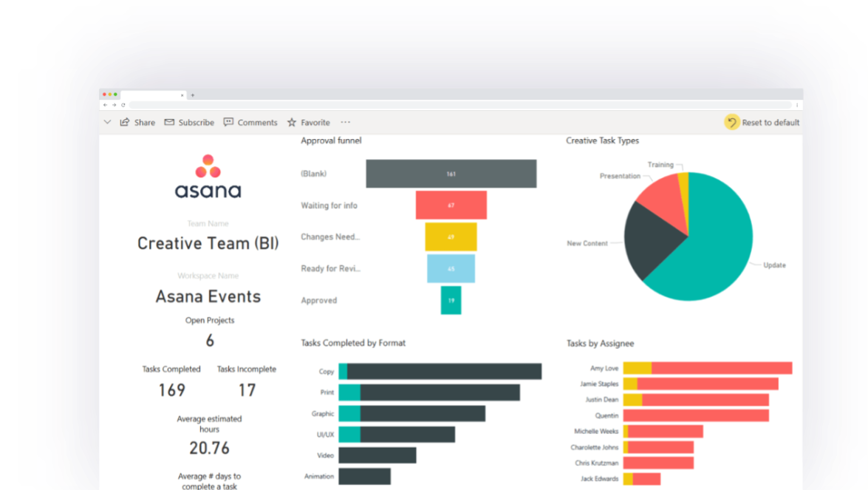The image size is (868, 490).
Task: Click the Favorite label text
Action: tap(315, 123)
